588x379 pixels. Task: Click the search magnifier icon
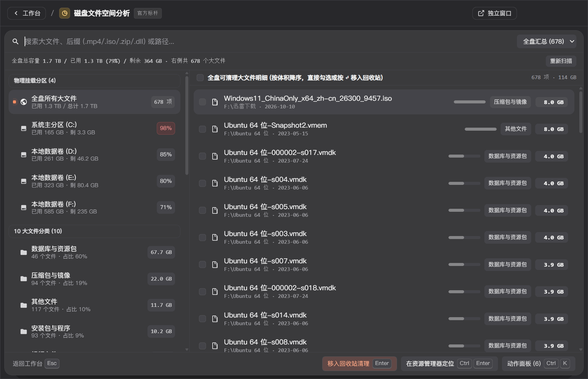click(15, 42)
